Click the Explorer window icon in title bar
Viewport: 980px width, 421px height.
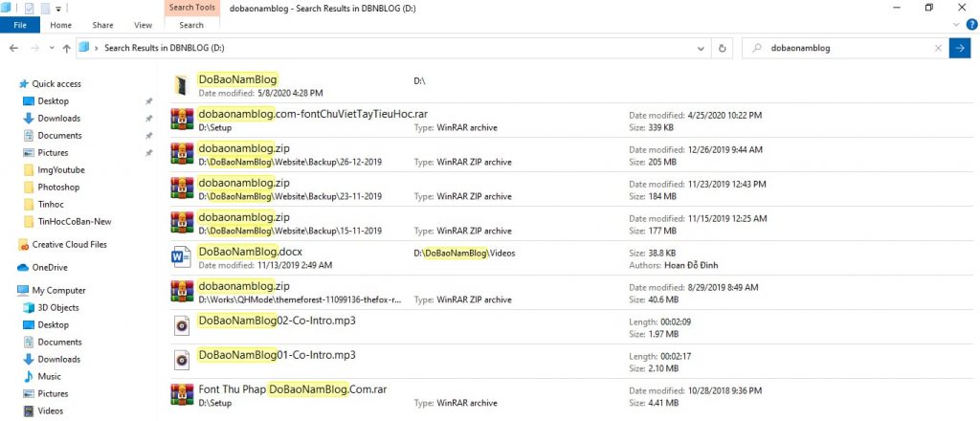point(7,8)
